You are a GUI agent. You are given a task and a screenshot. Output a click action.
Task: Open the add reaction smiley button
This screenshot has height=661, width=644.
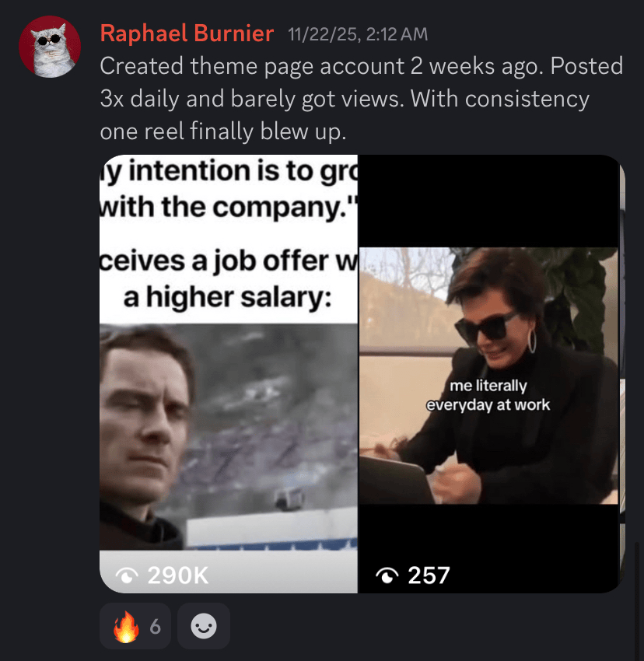pos(204,626)
